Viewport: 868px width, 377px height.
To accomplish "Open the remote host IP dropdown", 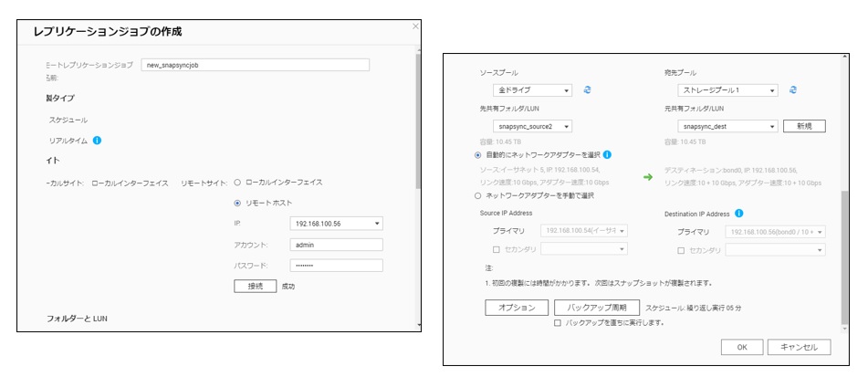I will 336,224.
